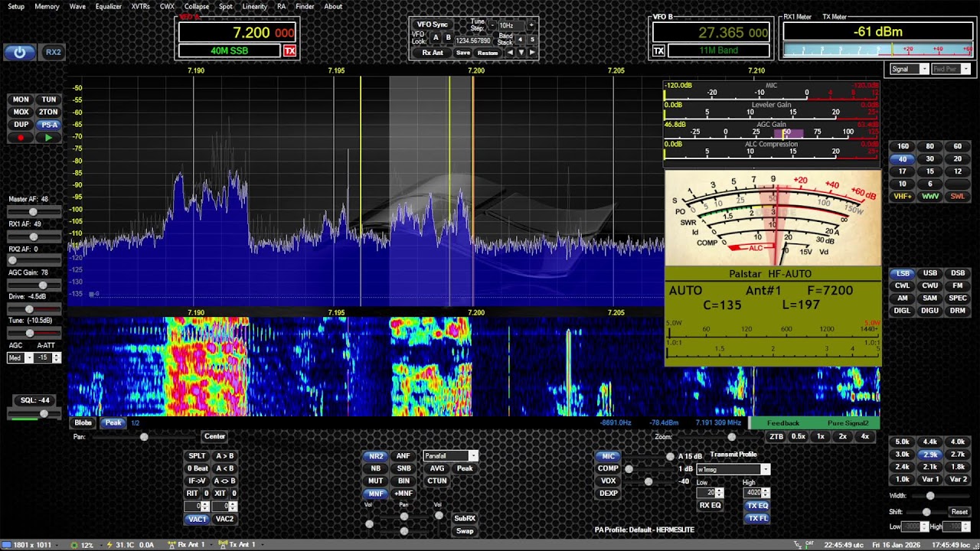
Task: Open the Setup menu
Action: click(x=16, y=7)
